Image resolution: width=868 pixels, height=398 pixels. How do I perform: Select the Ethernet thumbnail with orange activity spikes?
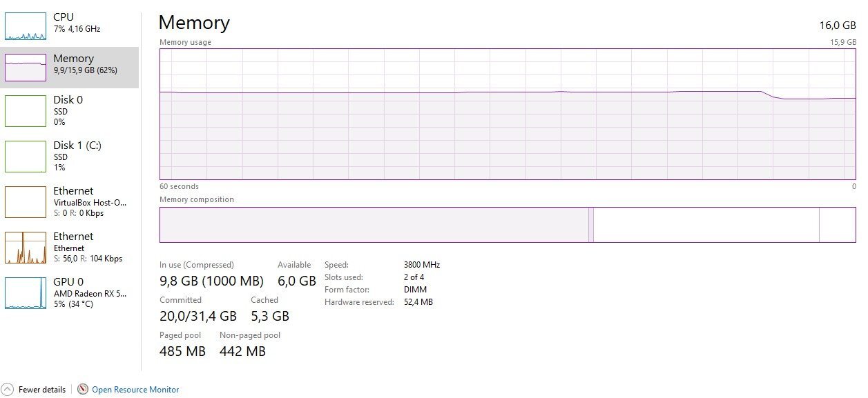[x=26, y=248]
